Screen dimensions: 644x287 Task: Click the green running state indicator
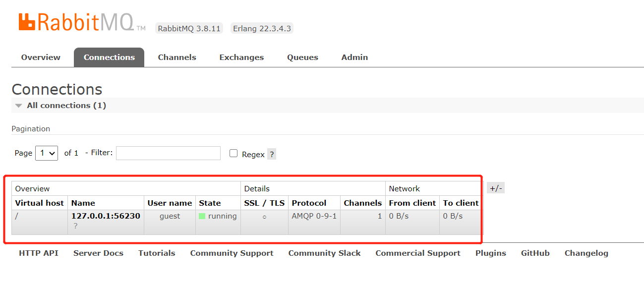point(202,216)
